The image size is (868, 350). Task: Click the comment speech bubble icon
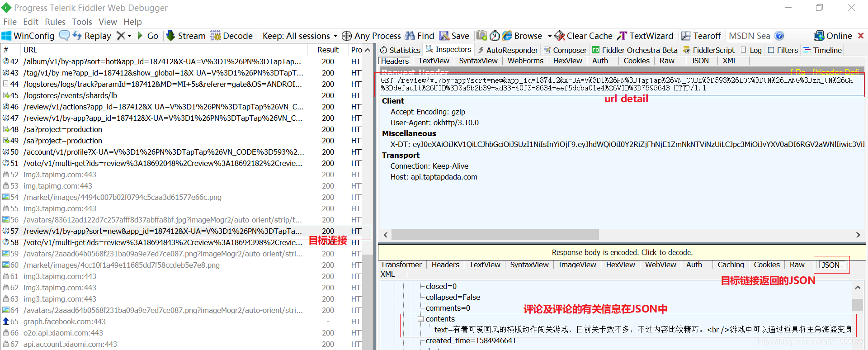pos(65,36)
